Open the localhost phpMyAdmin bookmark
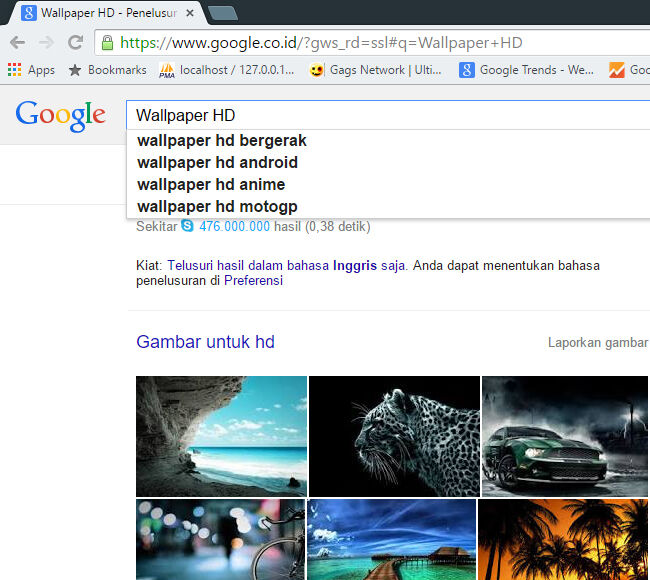The image size is (650, 580). coord(227,70)
